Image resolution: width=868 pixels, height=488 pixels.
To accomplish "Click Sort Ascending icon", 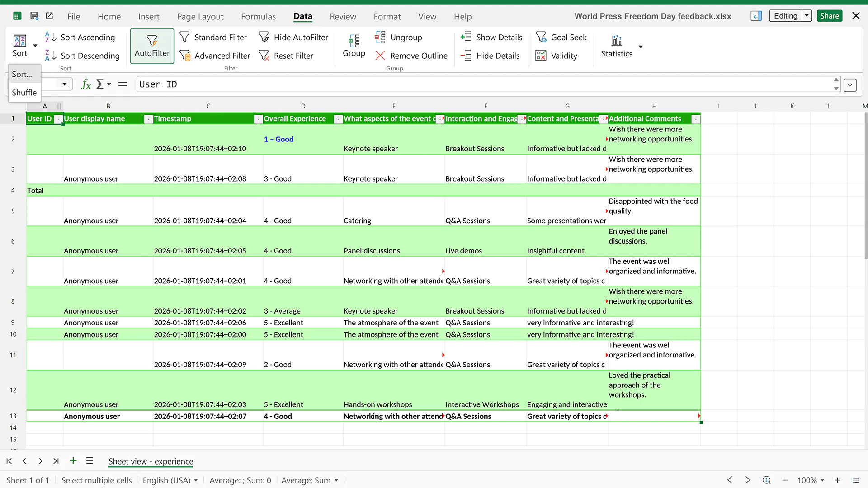I will pyautogui.click(x=80, y=37).
